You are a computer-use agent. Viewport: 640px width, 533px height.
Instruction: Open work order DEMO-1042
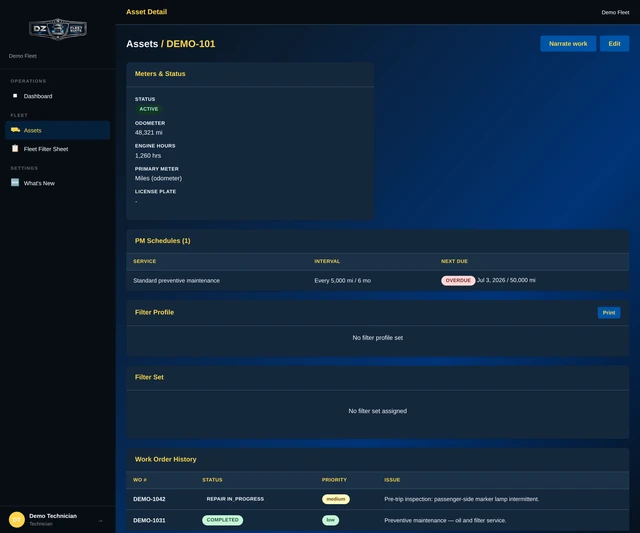pos(149,499)
